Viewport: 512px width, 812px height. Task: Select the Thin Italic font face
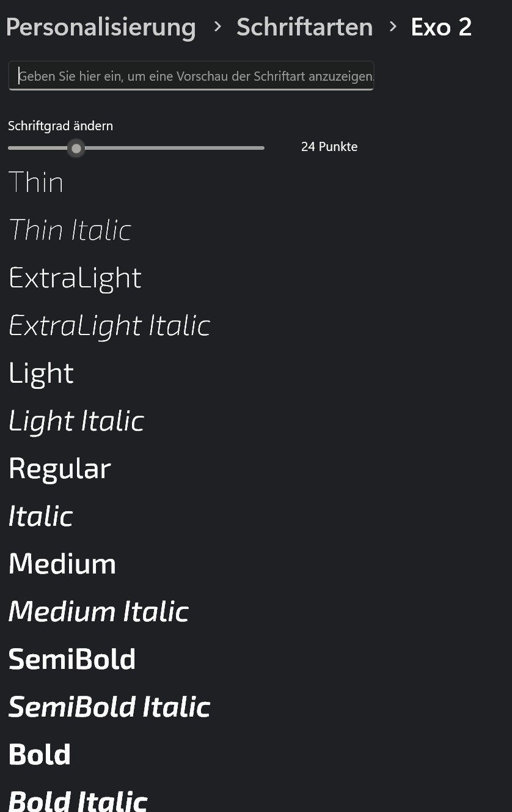click(70, 229)
